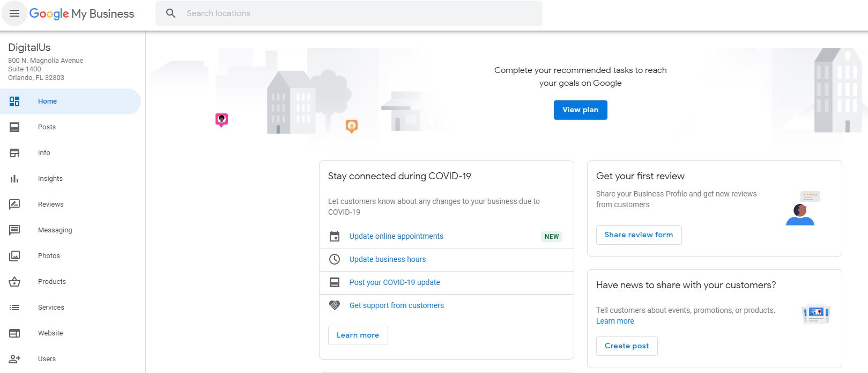
Task: Click the clock icon beside business hours
Action: [335, 259]
